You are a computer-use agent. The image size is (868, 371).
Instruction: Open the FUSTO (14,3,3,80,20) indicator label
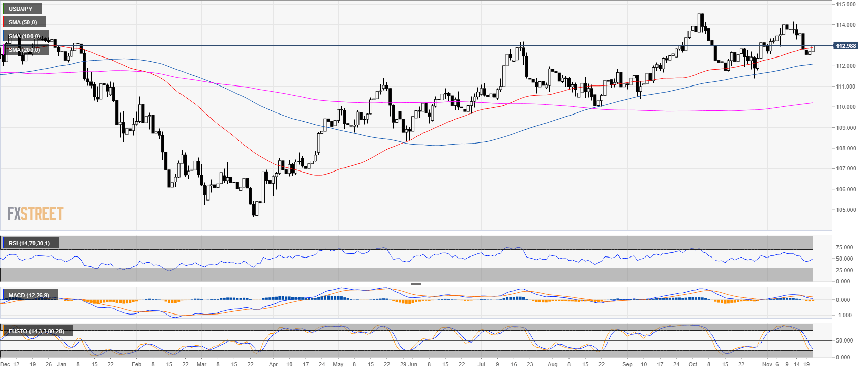[x=36, y=331]
